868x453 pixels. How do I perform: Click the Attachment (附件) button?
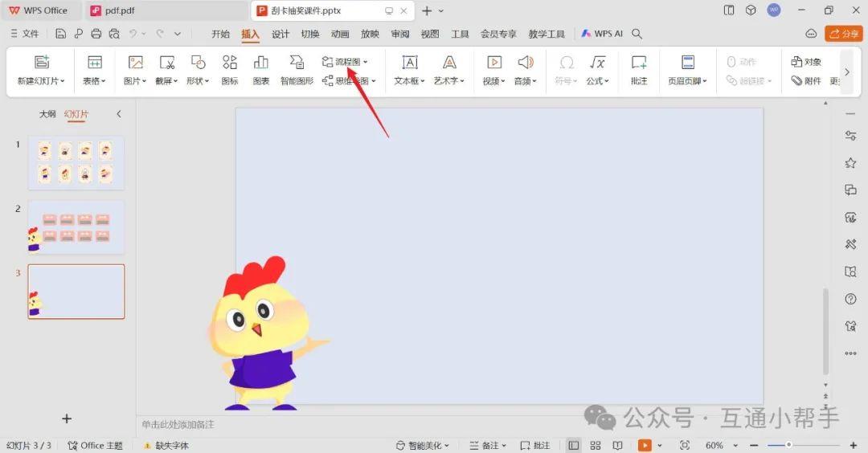point(806,81)
